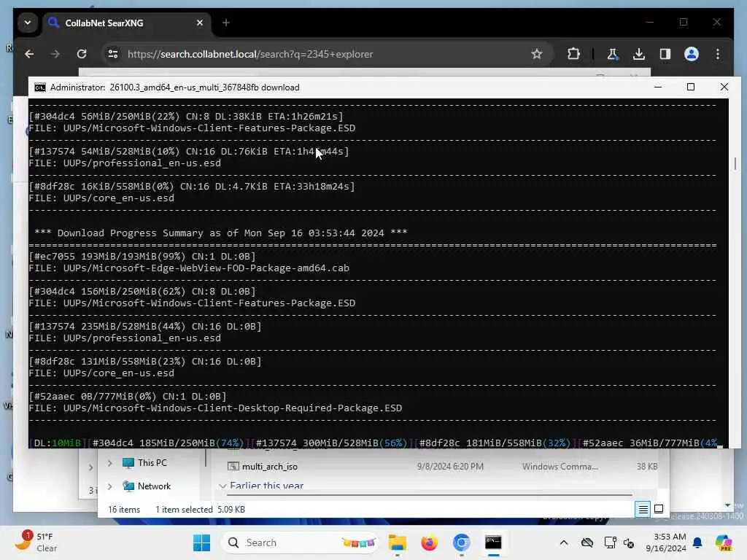Open the tab search dropdown arrow

pyautogui.click(x=28, y=23)
